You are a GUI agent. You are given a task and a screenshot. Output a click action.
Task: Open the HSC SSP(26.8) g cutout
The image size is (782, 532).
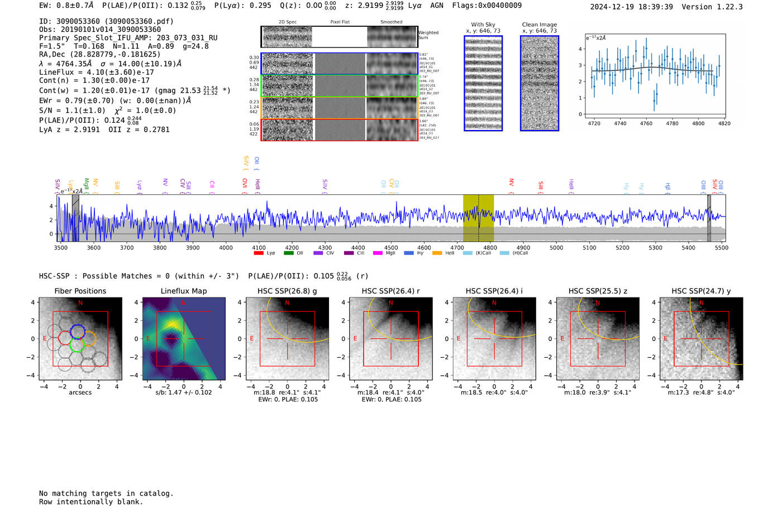click(x=287, y=339)
